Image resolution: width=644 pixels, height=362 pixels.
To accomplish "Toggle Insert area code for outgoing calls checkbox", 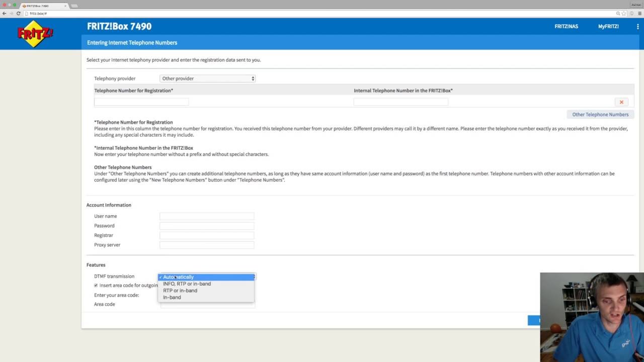I will [96, 286].
